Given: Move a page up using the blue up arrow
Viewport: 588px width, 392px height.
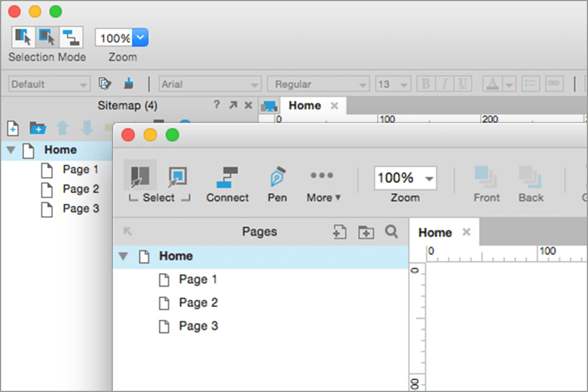Looking at the screenshot, I should point(63,128).
